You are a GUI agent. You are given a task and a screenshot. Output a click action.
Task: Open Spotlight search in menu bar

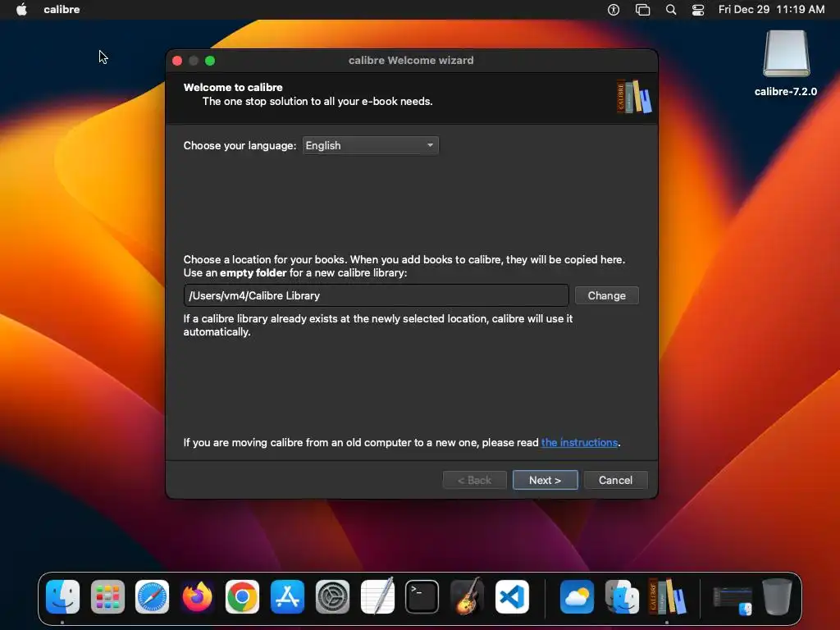click(x=671, y=10)
